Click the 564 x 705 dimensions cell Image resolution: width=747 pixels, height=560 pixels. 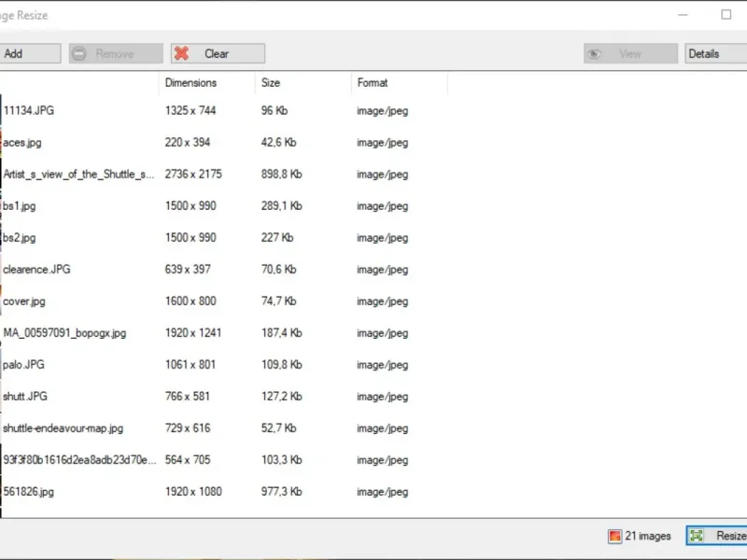pos(188,460)
